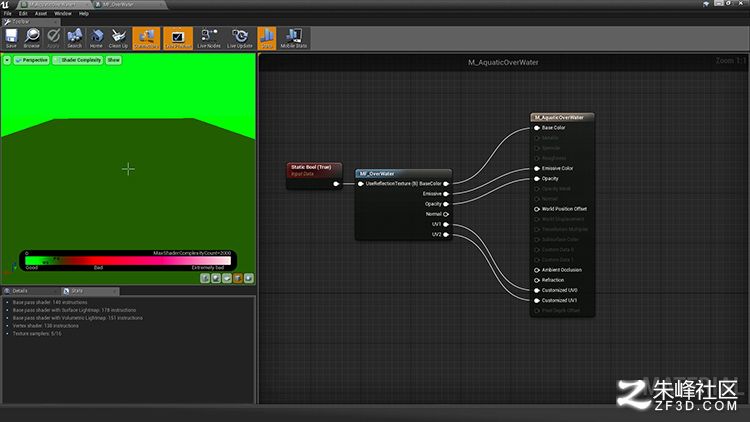Viewport: 750px width, 422px height.
Task: Toggle the Live Preview toolbar button
Action: (178, 38)
